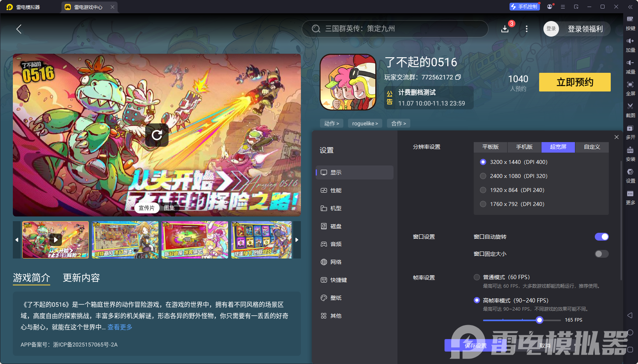Screen dimensions: 638x364
Task: Switch to 手机版 resolution tab
Action: tap(524, 147)
